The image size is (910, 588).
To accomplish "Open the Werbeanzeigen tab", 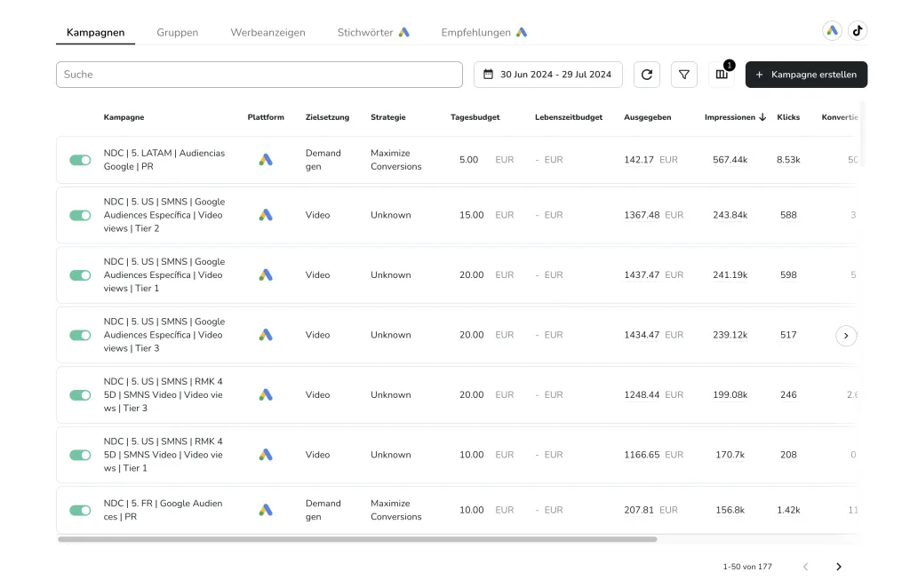I will pyautogui.click(x=267, y=33).
